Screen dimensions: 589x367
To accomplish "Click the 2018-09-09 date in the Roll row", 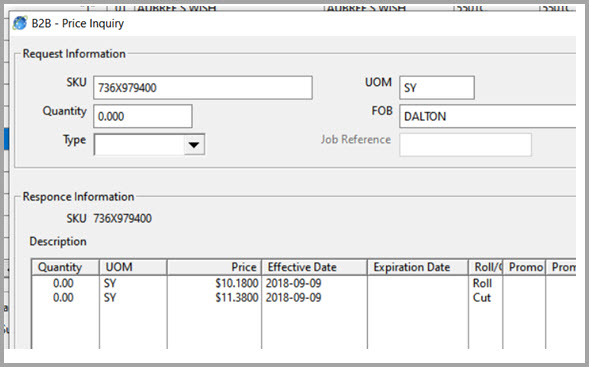I will coord(293,283).
